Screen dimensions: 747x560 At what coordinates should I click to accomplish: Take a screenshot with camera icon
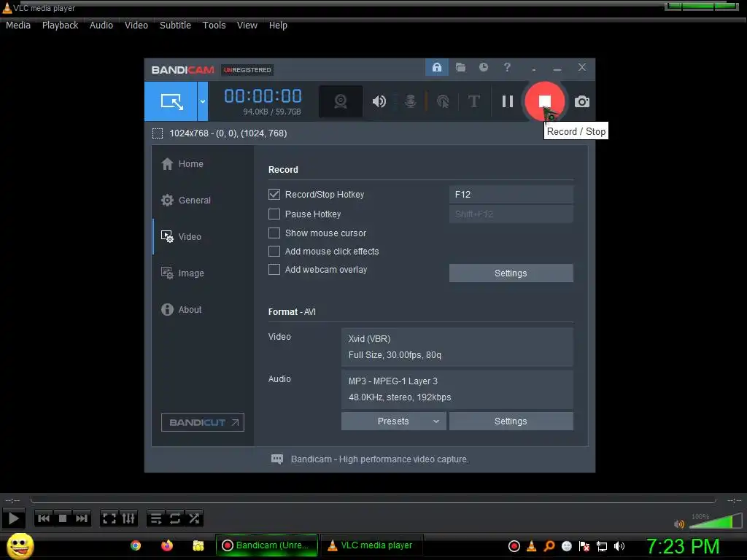click(581, 101)
